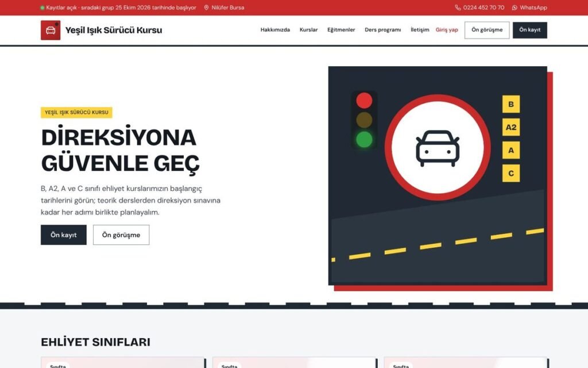
Task: Select the yellow B class badge
Action: tap(510, 104)
